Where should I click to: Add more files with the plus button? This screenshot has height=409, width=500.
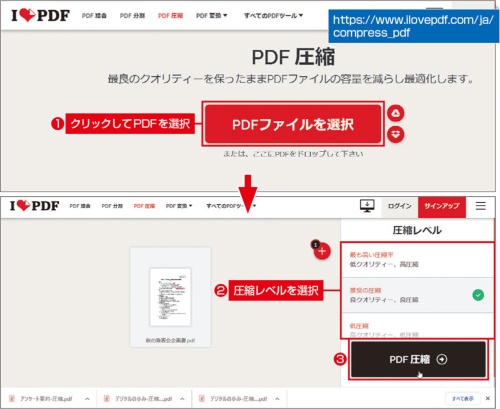tap(322, 251)
